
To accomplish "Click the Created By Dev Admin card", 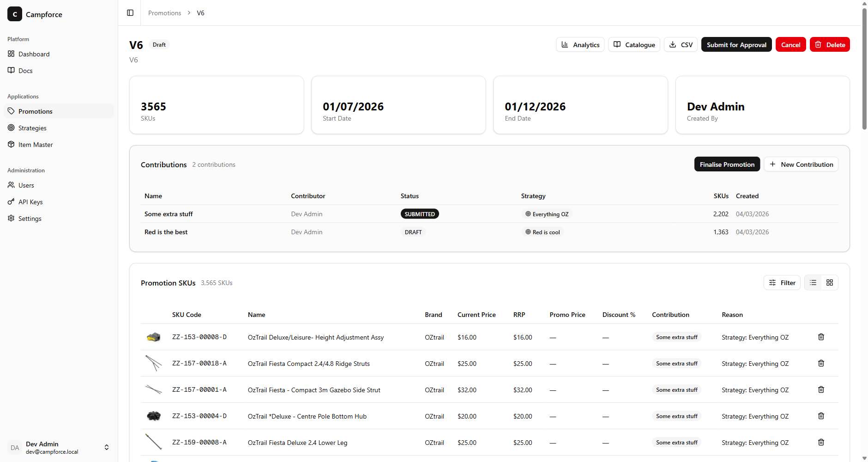I will [x=762, y=105].
